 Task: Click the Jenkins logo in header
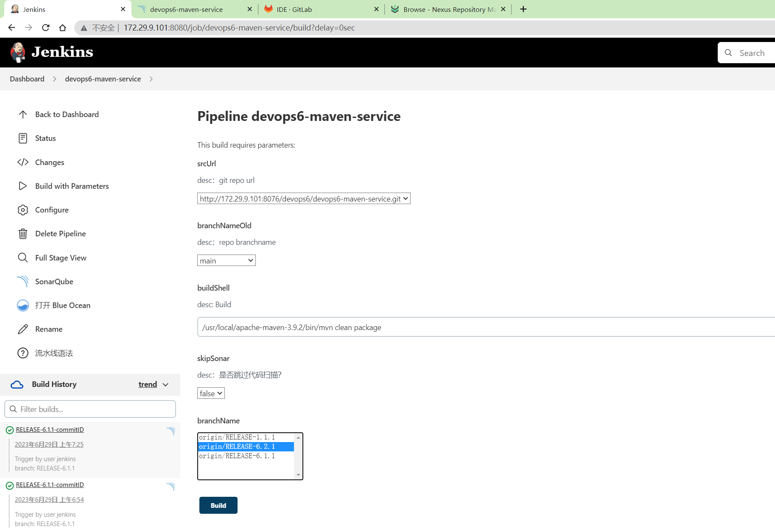[x=52, y=52]
